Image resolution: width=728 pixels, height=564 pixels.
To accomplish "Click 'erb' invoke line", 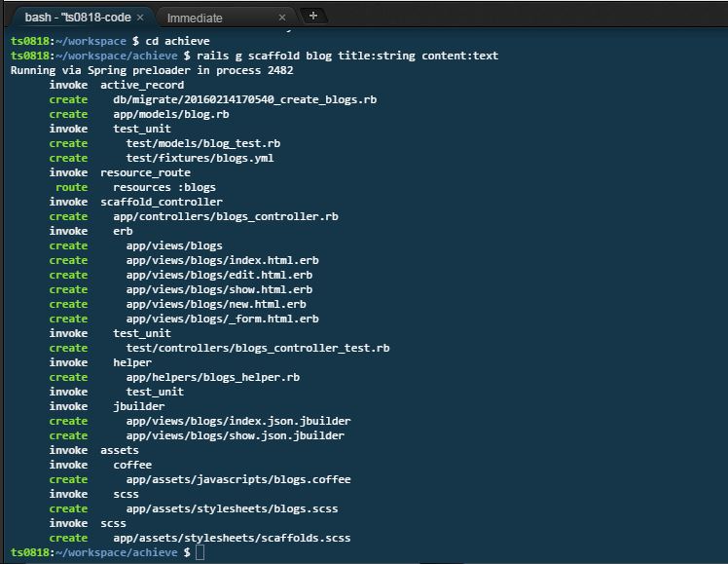I will click(x=123, y=232).
